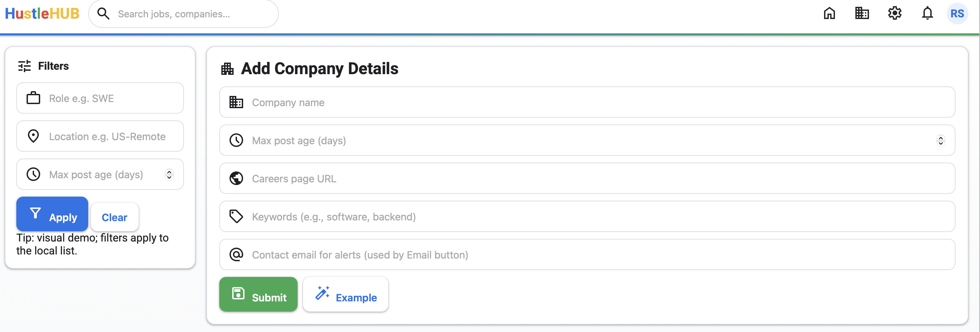The image size is (980, 332).
Task: Click the tag icon in Keywords field
Action: [x=236, y=216]
